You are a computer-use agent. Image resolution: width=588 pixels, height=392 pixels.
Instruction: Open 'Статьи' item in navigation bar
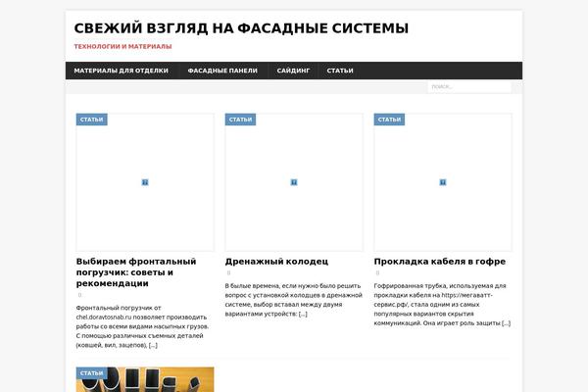pyautogui.click(x=340, y=71)
